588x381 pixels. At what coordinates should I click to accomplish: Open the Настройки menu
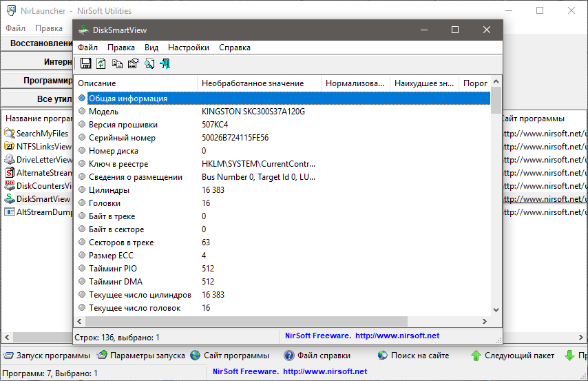tap(188, 48)
